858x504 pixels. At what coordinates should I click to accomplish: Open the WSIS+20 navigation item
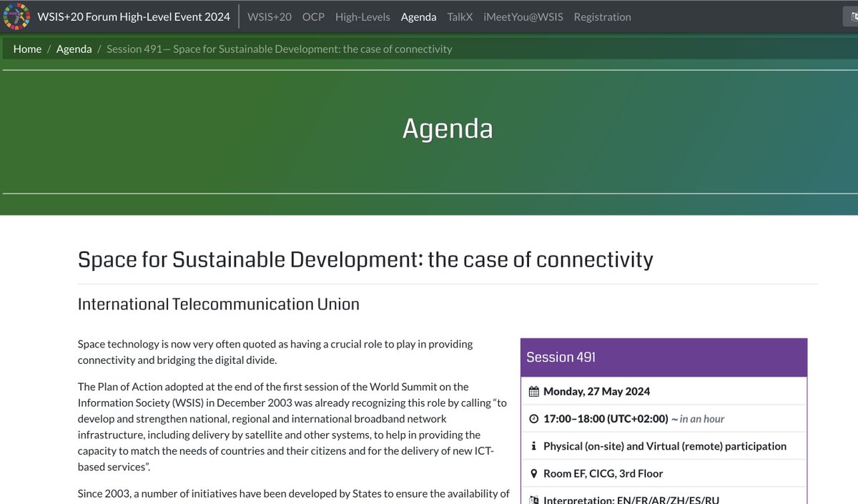click(270, 16)
